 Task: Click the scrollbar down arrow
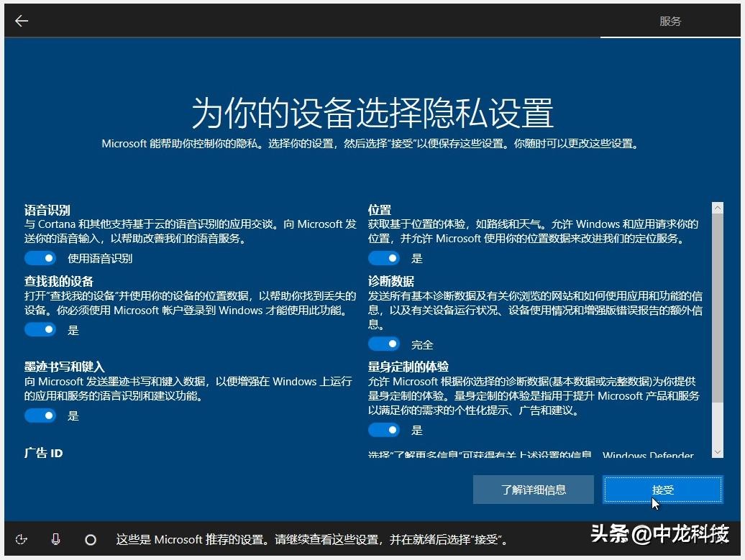coord(718,453)
